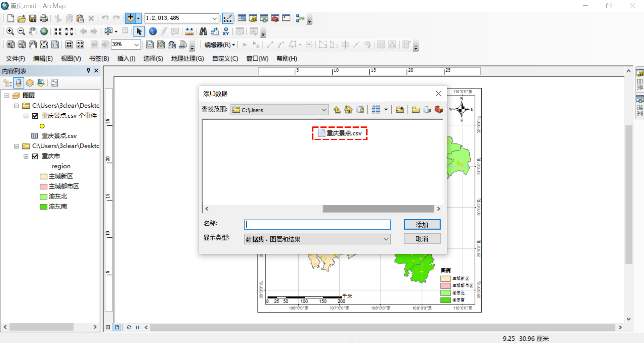644x343 pixels.
Task: Open the 查找范围 location dropdown
Action: (324, 109)
